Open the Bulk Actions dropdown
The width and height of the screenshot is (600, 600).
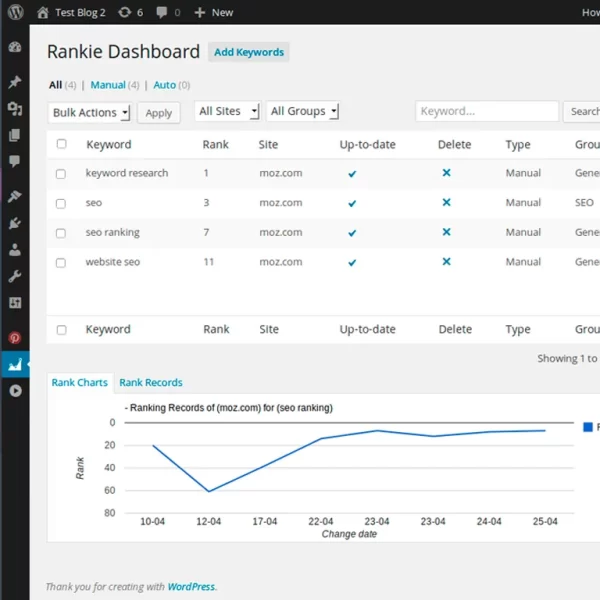click(90, 112)
